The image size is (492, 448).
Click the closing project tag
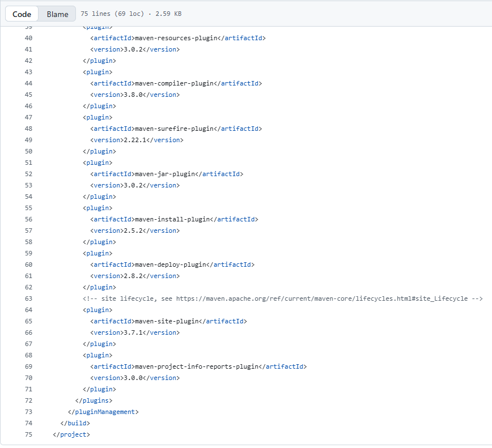pyautogui.click(x=71, y=434)
